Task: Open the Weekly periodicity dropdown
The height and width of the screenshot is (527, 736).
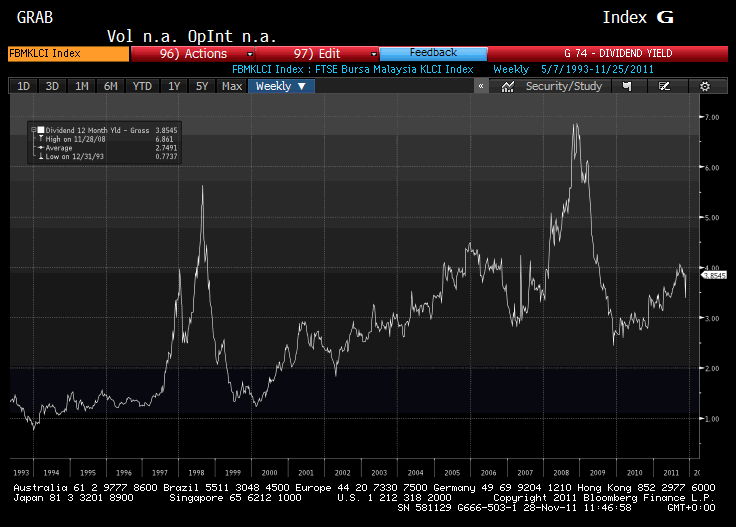Action: coord(281,86)
